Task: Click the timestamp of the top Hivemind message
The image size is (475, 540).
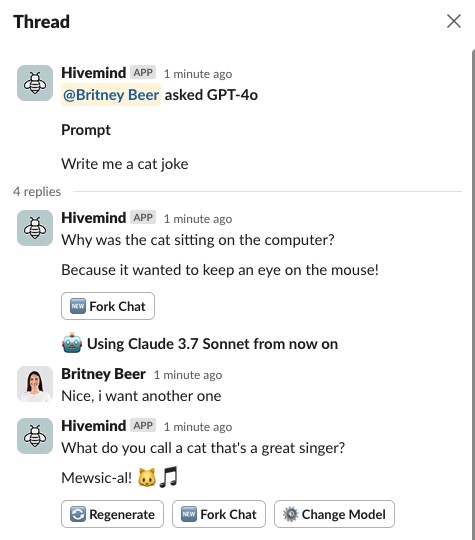Action: 198,74
